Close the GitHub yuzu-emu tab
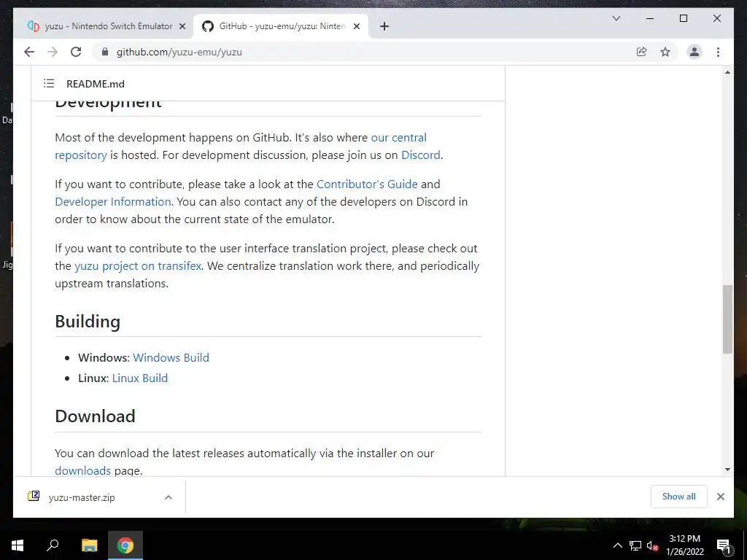Viewport: 747px width, 560px height. pos(356,26)
